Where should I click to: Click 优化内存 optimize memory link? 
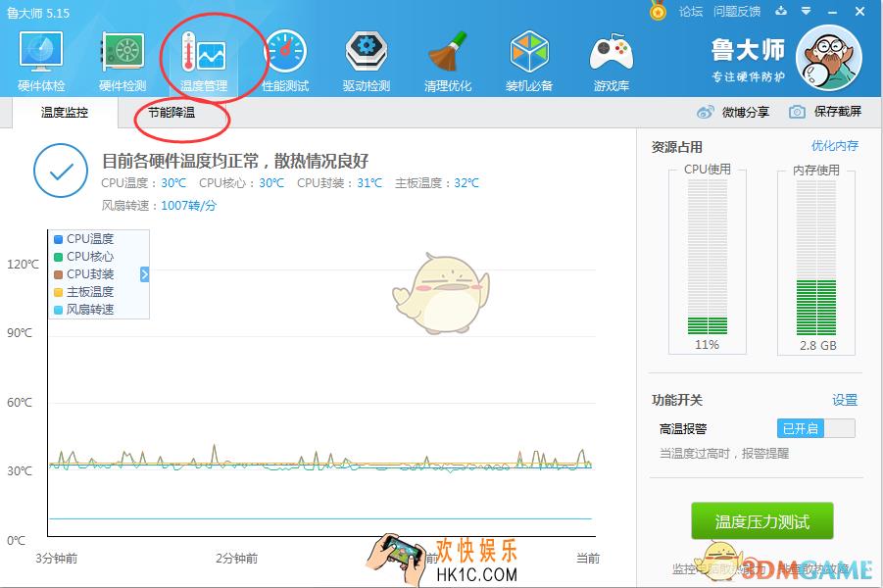point(835,146)
